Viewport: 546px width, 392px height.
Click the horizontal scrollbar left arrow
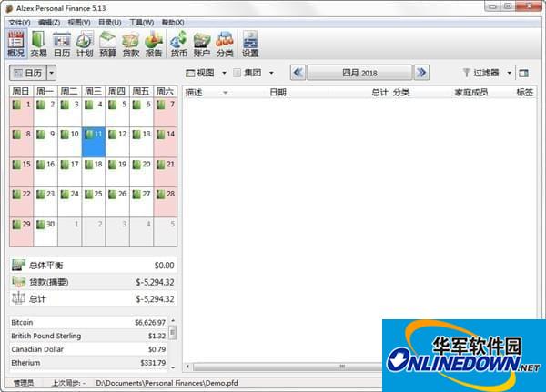click(188, 367)
